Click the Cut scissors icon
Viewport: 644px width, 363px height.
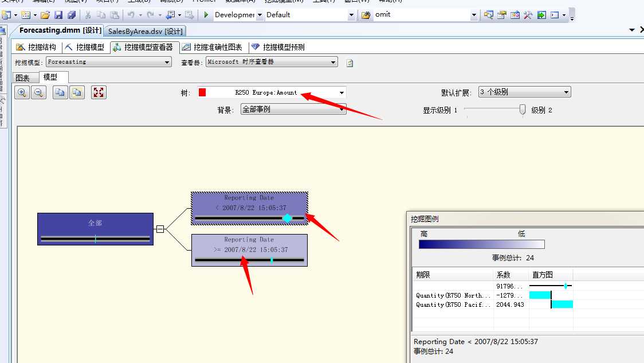[88, 15]
